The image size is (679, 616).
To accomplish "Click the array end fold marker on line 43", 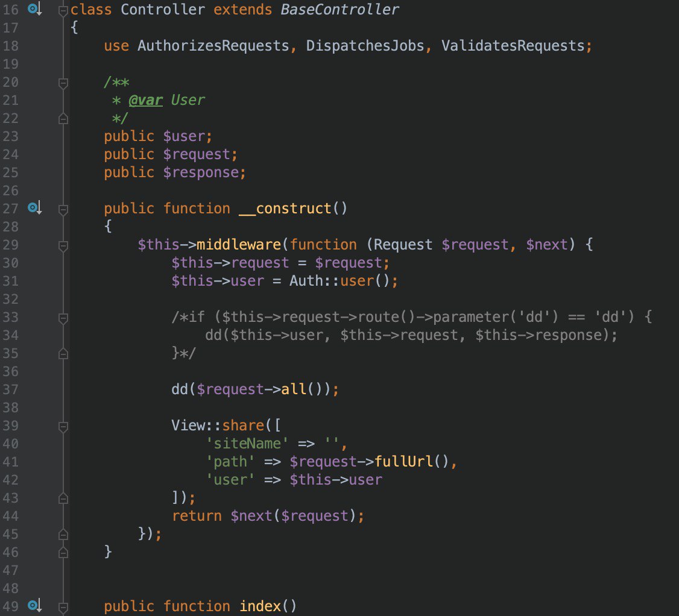I will pos(63,498).
